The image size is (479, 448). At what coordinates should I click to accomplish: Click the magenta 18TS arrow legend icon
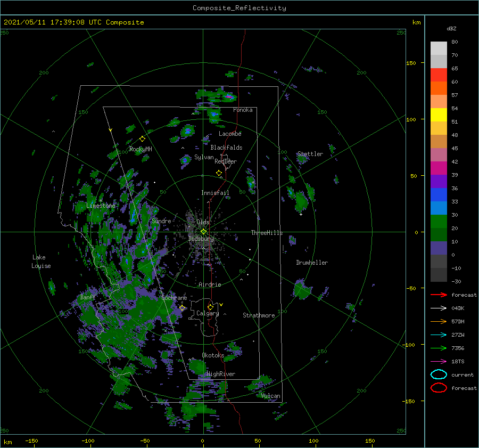coord(439,362)
